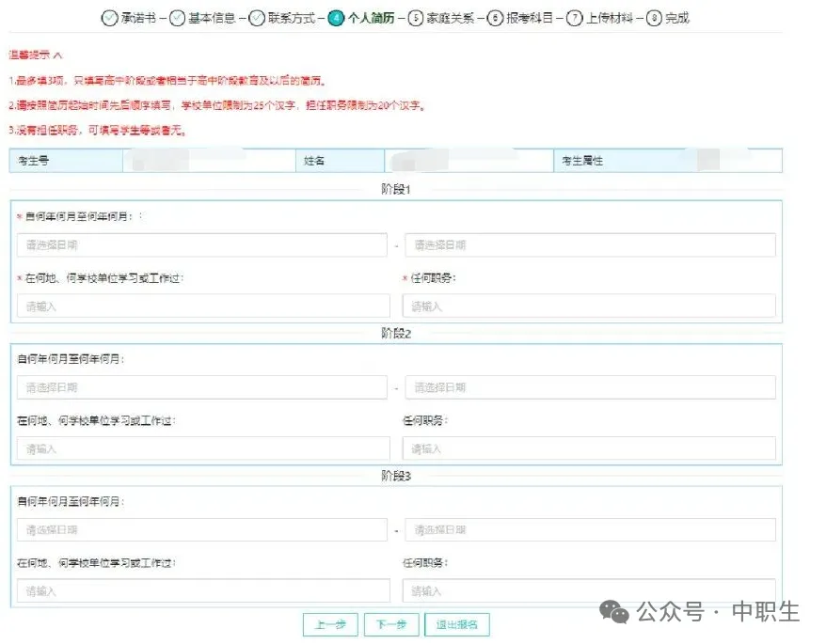
Task: Select the 家庭关系 step label
Action: [451, 19]
